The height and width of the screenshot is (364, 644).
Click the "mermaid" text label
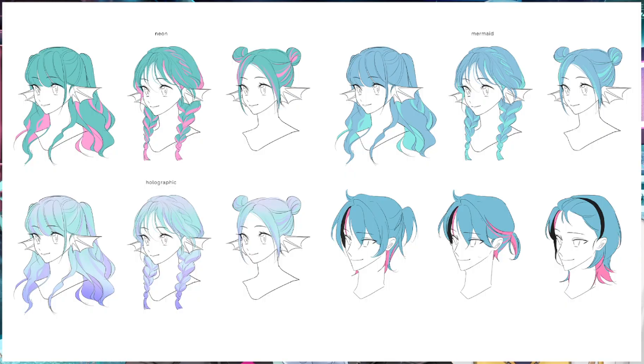pyautogui.click(x=482, y=34)
